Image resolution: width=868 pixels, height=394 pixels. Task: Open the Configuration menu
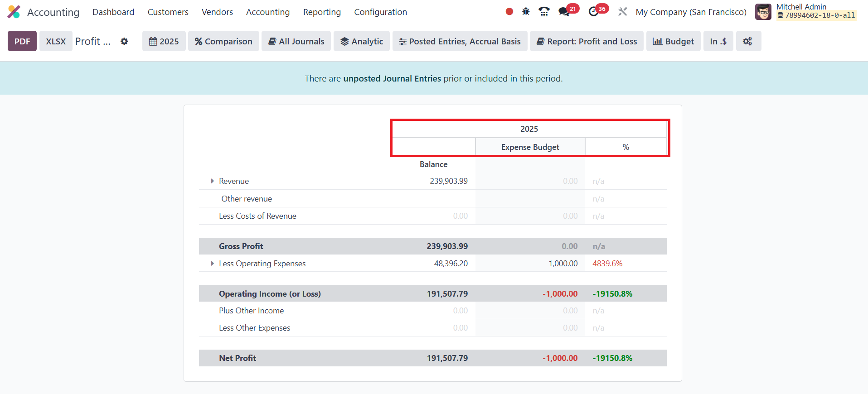380,12
